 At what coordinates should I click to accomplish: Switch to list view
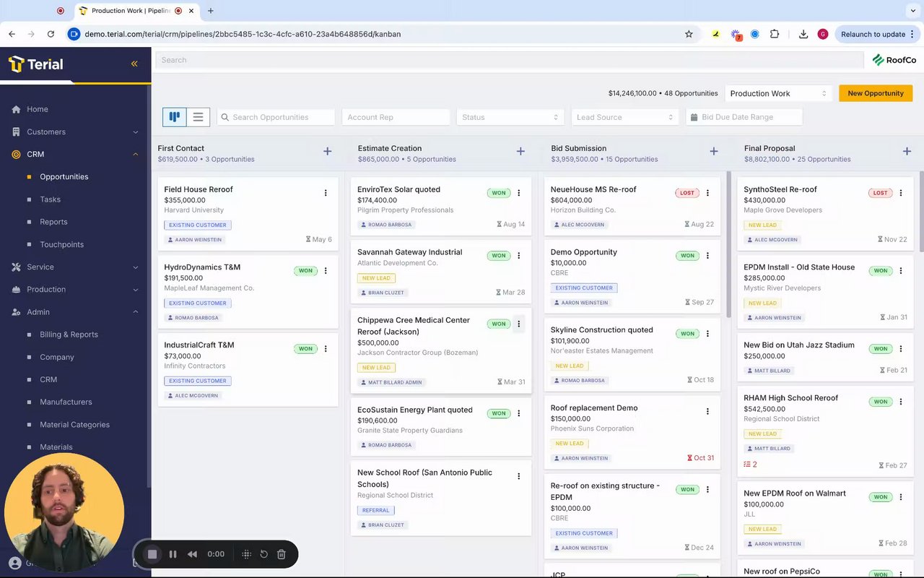pyautogui.click(x=198, y=117)
